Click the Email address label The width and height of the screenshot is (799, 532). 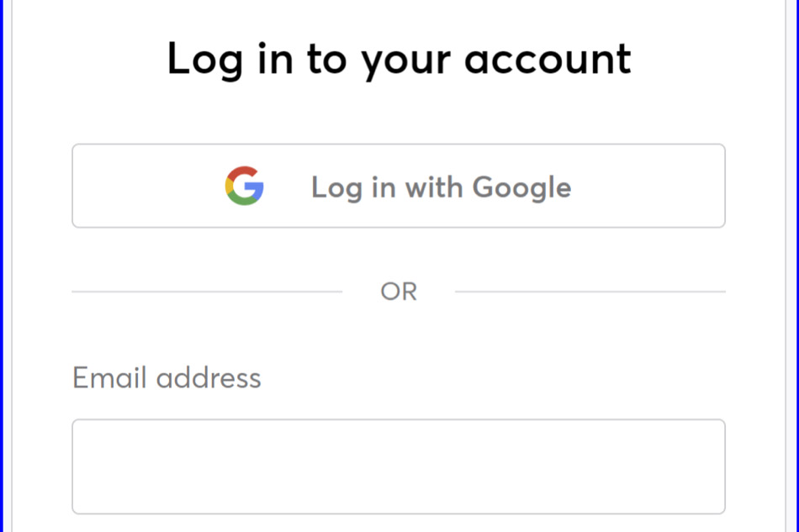(167, 377)
